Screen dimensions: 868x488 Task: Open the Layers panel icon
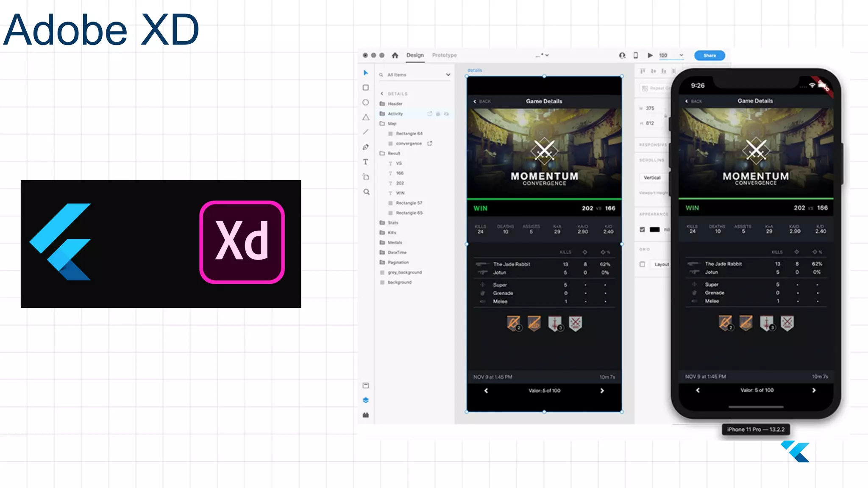click(x=366, y=400)
